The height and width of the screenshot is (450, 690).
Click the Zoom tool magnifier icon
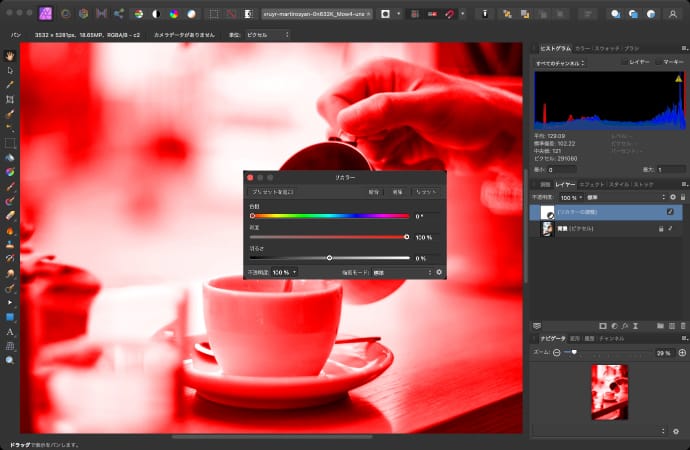[10, 359]
